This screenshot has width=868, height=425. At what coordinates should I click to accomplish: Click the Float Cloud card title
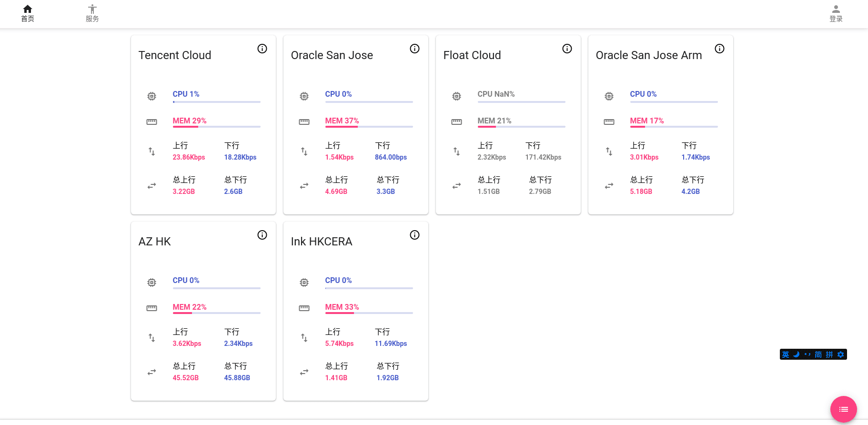[x=472, y=55]
